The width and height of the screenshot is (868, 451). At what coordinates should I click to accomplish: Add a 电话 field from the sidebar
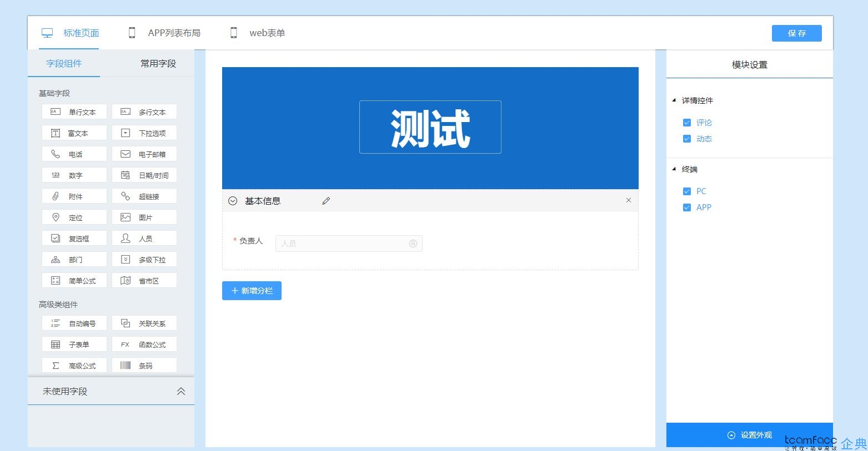(x=74, y=154)
